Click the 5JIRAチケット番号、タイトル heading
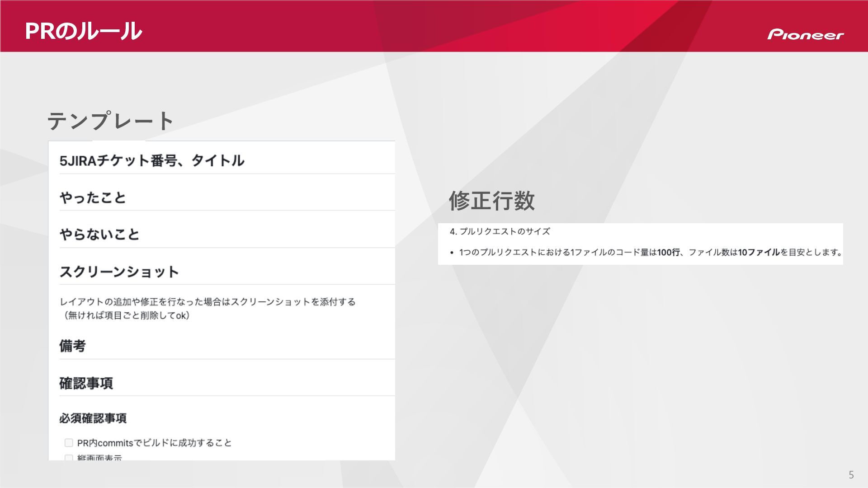Viewport: 868px width, 488px height. pos(152,160)
